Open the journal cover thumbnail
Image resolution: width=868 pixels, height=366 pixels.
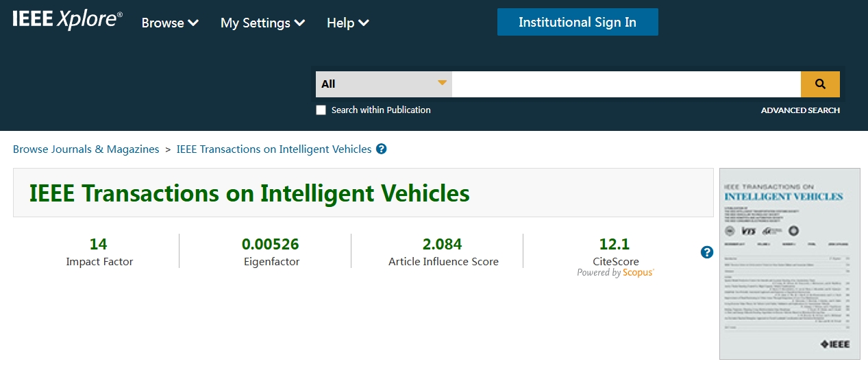pos(790,264)
